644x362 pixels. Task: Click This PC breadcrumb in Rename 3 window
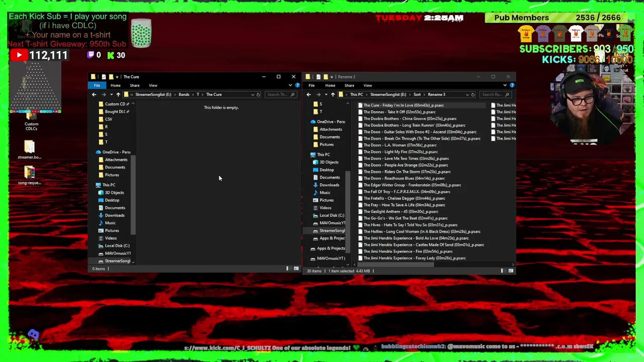click(x=356, y=95)
